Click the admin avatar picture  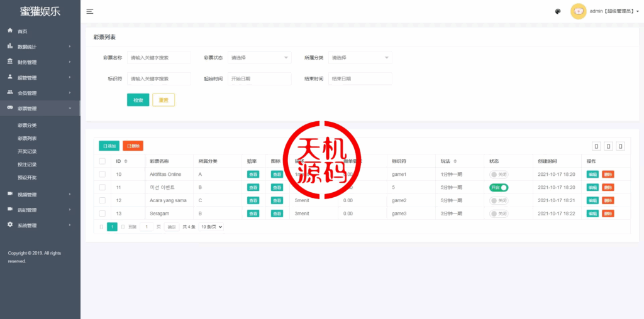click(x=578, y=11)
